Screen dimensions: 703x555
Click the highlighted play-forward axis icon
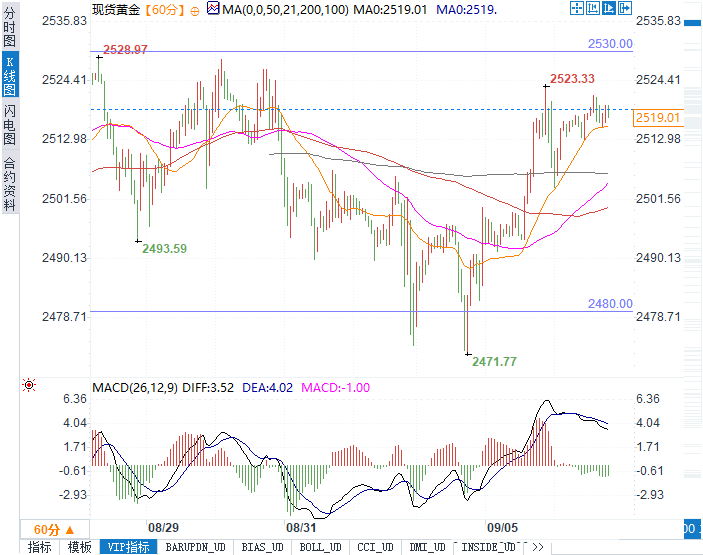609,8
